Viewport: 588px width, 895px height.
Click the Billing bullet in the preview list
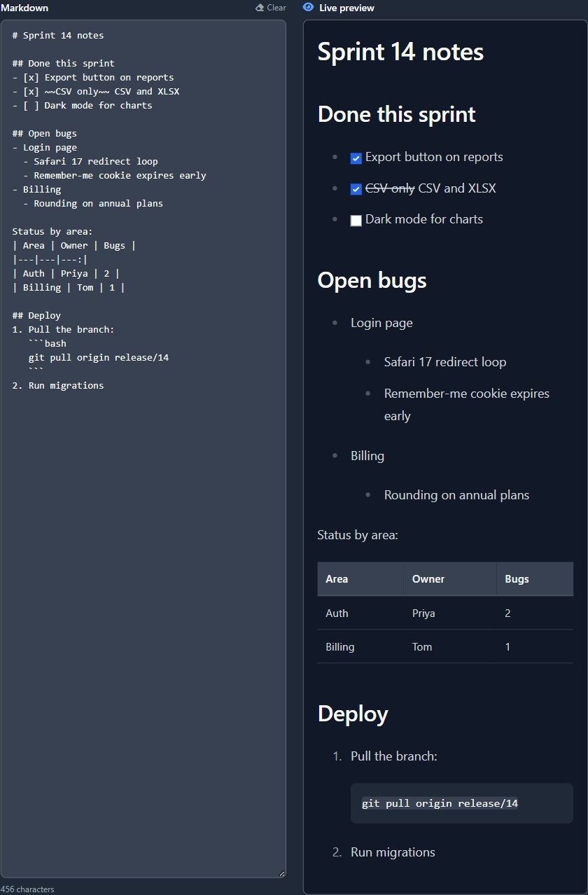(367, 456)
